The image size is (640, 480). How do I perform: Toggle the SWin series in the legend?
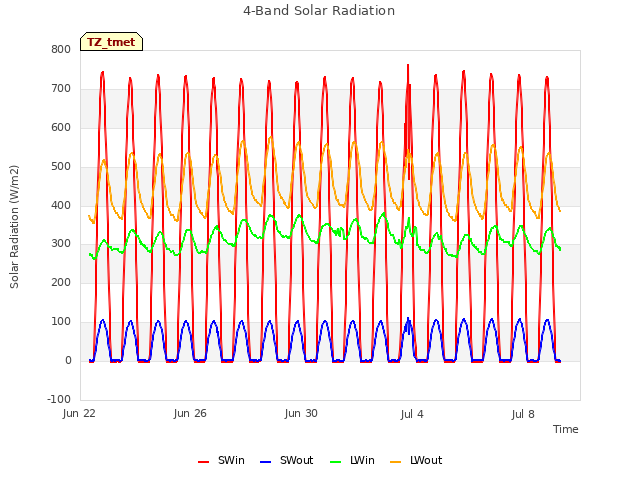[221, 460]
